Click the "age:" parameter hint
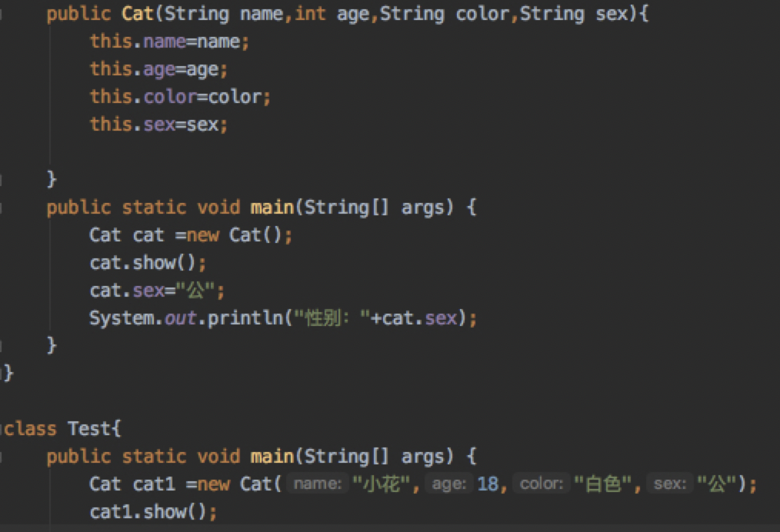 [449, 484]
